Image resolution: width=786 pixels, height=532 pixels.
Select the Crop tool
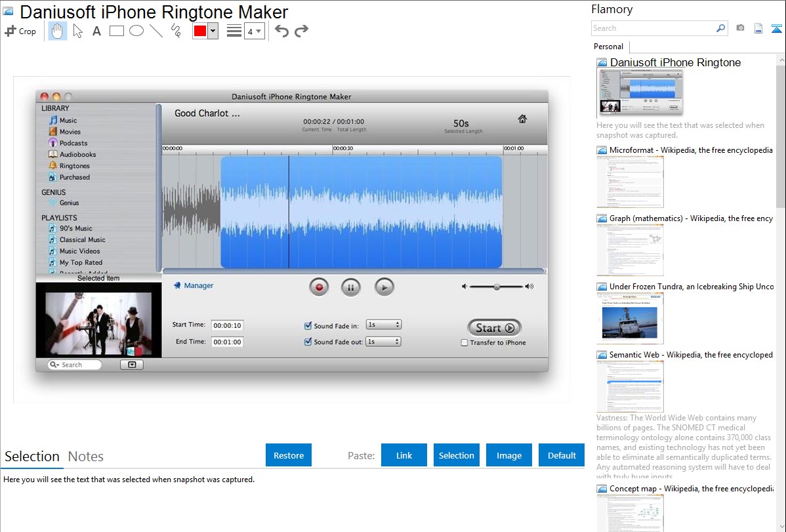tap(20, 31)
